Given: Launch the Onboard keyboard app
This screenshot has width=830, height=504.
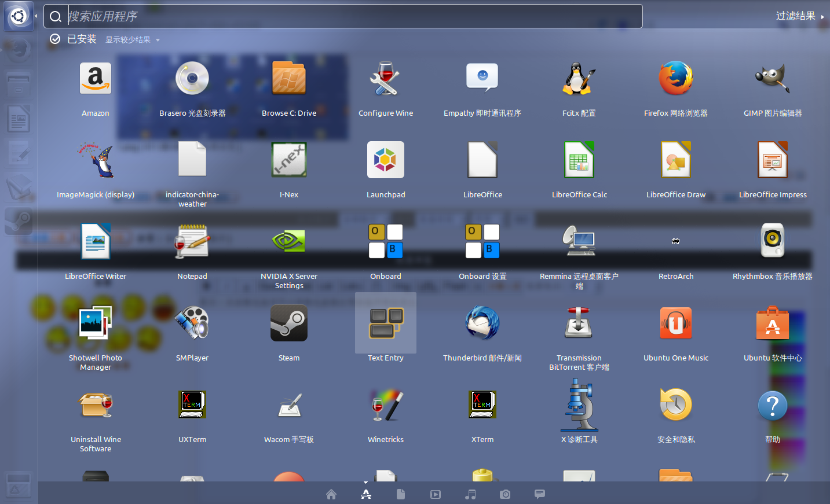Looking at the screenshot, I should [386, 242].
